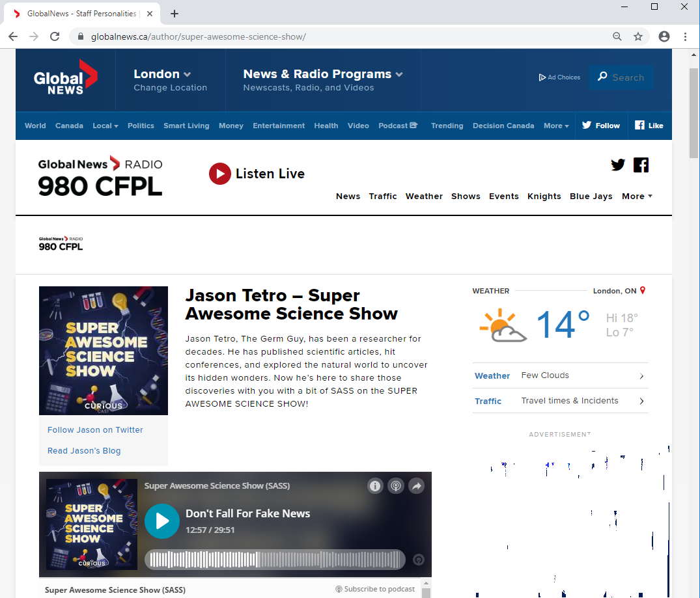The height and width of the screenshot is (598, 700).
Task: Click the sun and cloud weather icon
Action: click(503, 325)
